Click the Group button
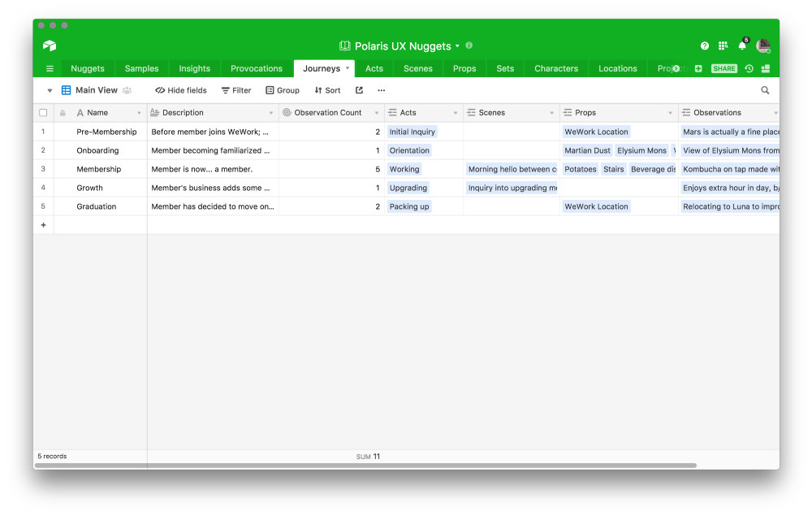This screenshot has height=516, width=812. (283, 90)
